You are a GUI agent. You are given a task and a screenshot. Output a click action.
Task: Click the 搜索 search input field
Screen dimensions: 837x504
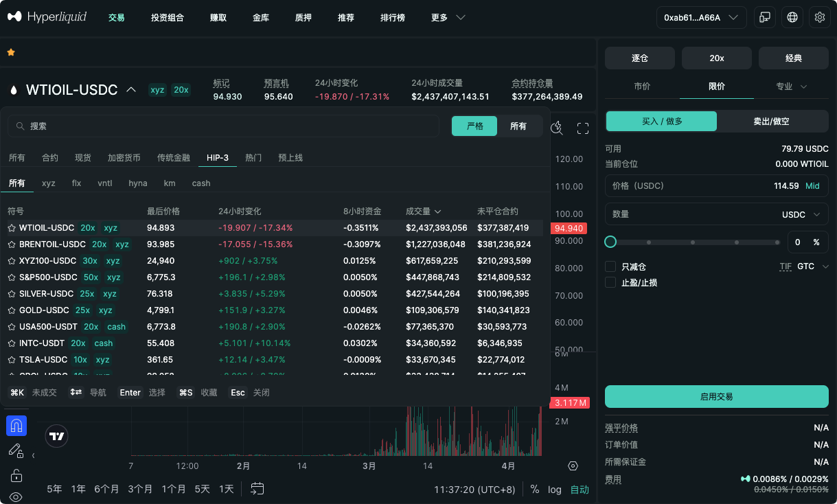click(x=223, y=126)
